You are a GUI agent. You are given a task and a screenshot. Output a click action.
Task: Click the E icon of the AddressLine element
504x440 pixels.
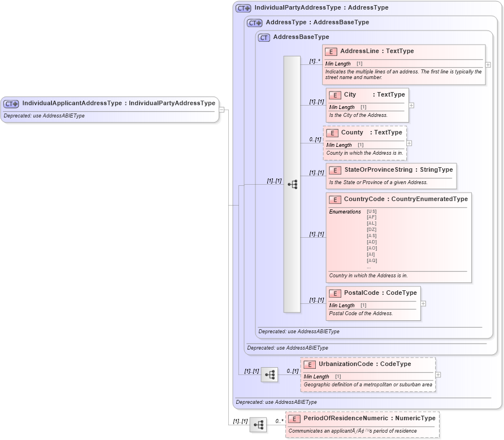(332, 51)
